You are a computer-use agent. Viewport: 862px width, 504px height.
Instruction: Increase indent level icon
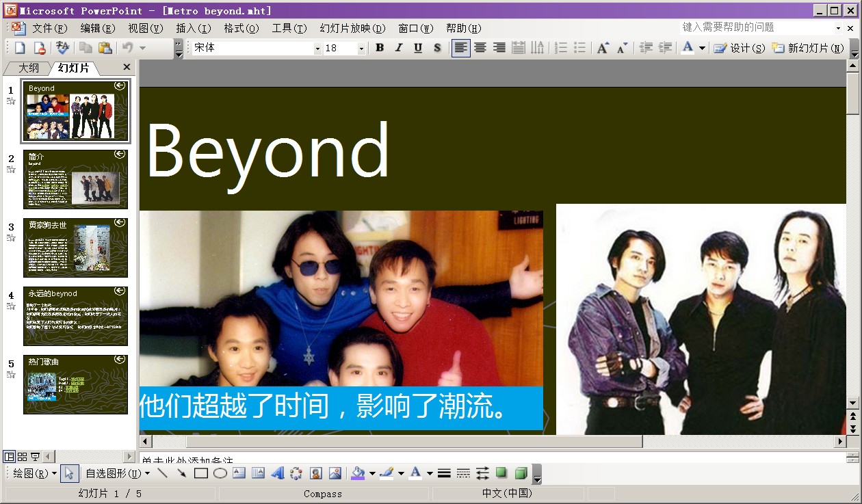tap(664, 48)
